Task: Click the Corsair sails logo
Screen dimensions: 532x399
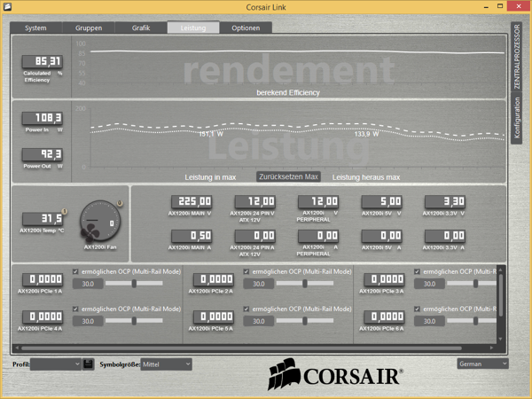Action: coord(285,373)
